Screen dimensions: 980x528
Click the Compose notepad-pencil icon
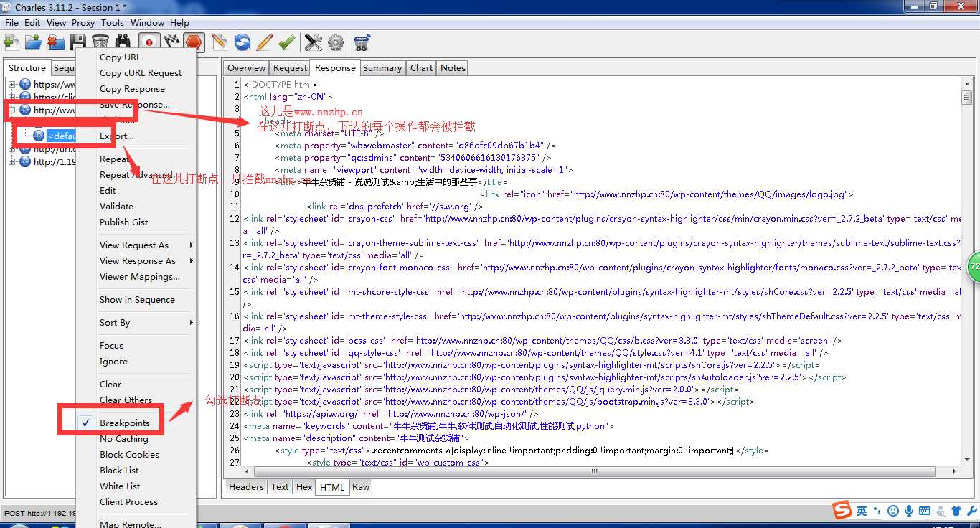pyautogui.click(x=220, y=42)
